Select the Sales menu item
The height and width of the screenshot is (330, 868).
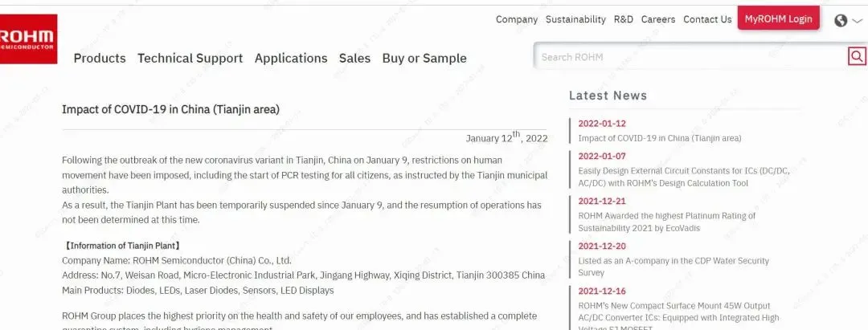354,58
